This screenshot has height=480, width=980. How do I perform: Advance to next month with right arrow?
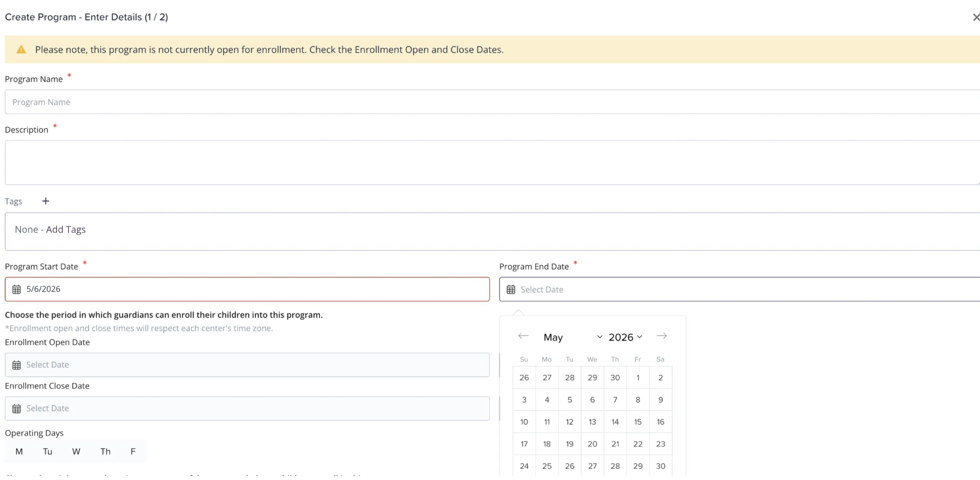661,336
